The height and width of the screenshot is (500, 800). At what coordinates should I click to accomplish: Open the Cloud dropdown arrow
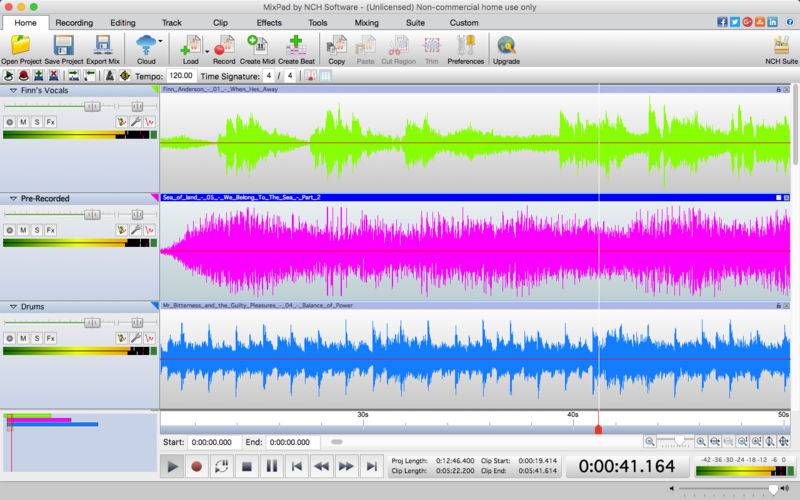coord(160,41)
